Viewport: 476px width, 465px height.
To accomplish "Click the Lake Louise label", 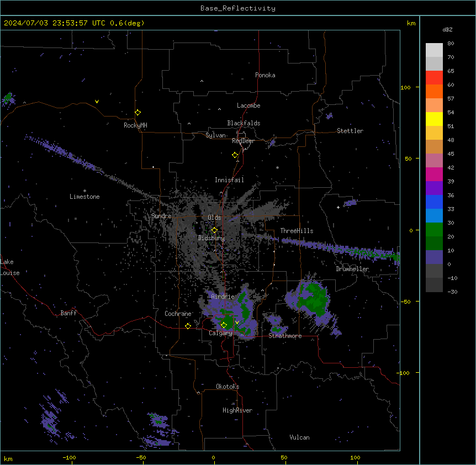I will pos(10,267).
